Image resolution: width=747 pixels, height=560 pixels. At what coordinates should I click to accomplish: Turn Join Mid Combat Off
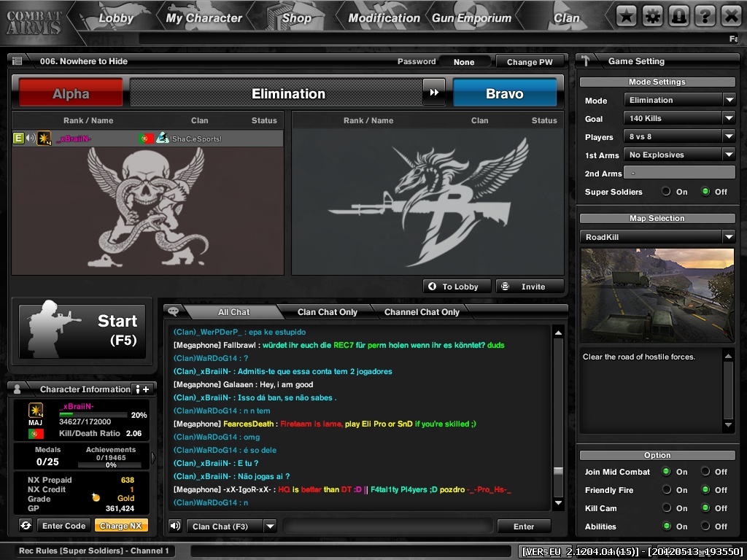(x=705, y=472)
